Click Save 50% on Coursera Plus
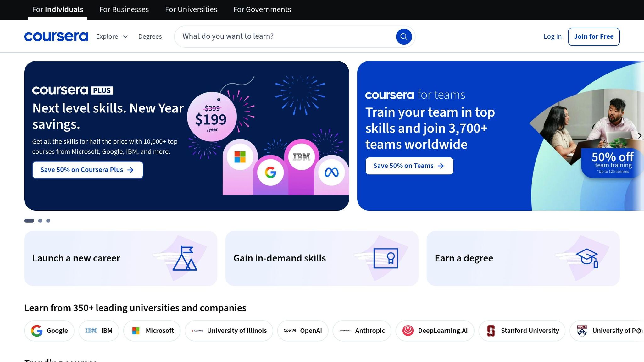The height and width of the screenshot is (362, 644). click(x=87, y=170)
